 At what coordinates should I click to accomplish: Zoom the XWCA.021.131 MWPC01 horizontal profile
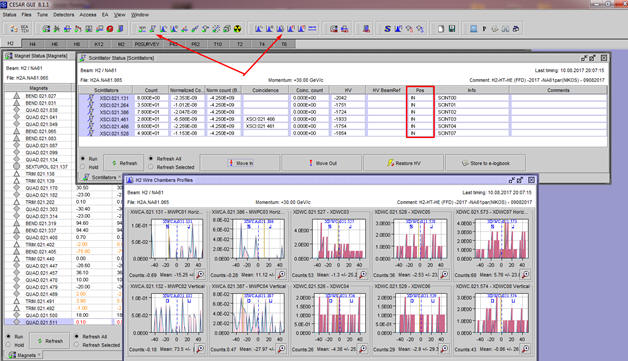(200, 274)
